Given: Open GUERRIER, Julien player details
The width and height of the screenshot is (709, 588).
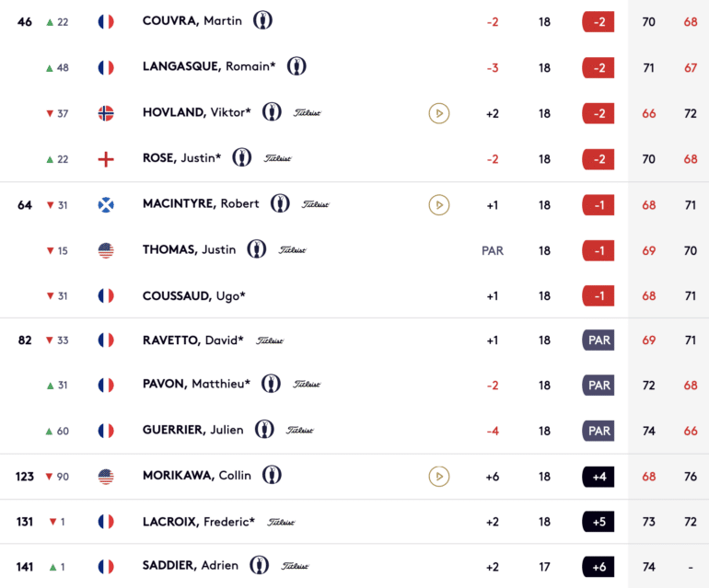Looking at the screenshot, I should pyautogui.click(x=193, y=430).
